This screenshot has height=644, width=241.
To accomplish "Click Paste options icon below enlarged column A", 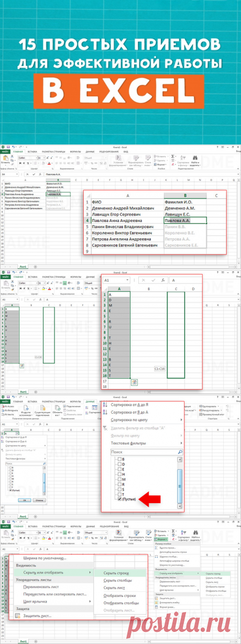I will click(x=135, y=383).
